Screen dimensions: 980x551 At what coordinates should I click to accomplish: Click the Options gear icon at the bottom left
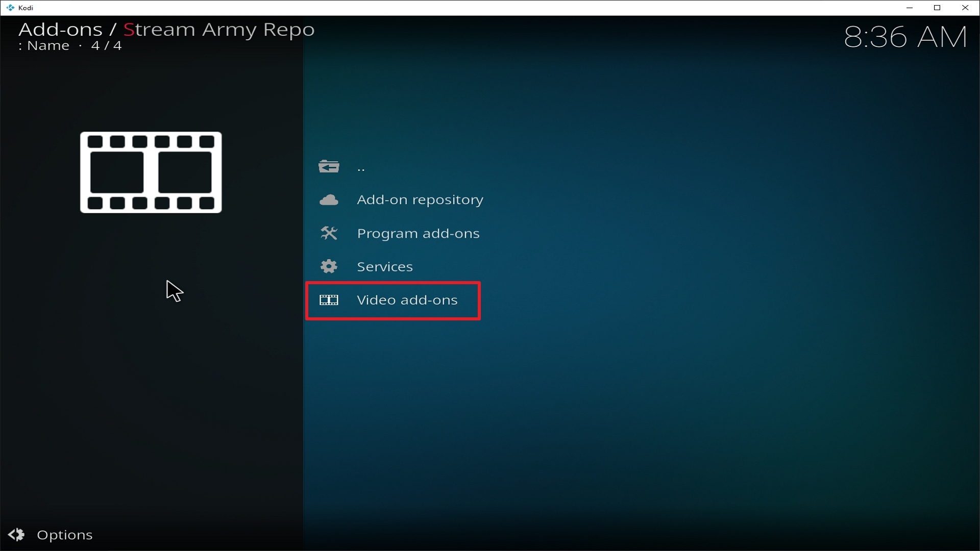pos(16,534)
